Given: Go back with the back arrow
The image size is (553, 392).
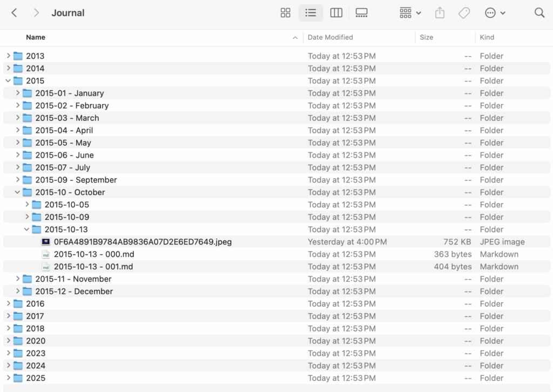Looking at the screenshot, I should pyautogui.click(x=15, y=13).
